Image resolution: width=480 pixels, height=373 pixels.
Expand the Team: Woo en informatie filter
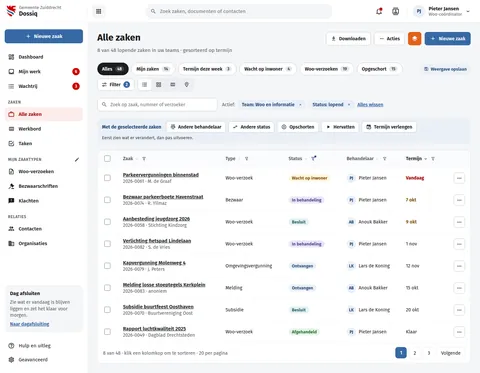[272, 105]
